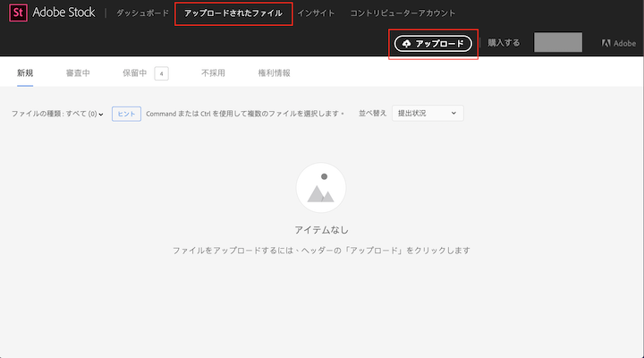Expand the ファイルの種類 filter dropdown
644x358 pixels.
(57, 114)
